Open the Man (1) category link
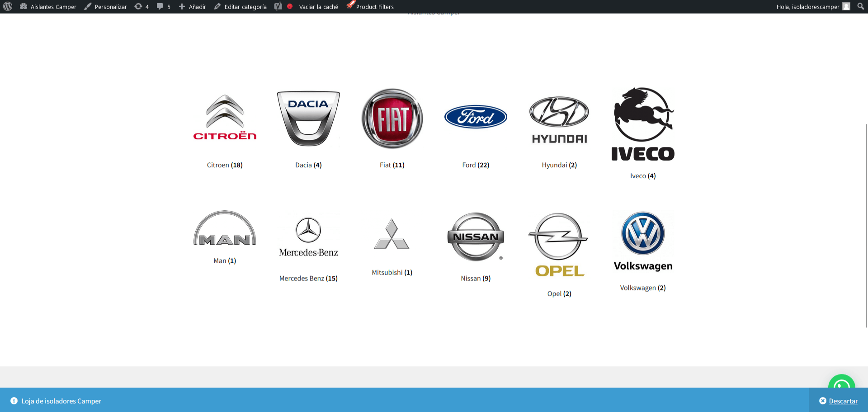This screenshot has height=412, width=868. pos(225,261)
